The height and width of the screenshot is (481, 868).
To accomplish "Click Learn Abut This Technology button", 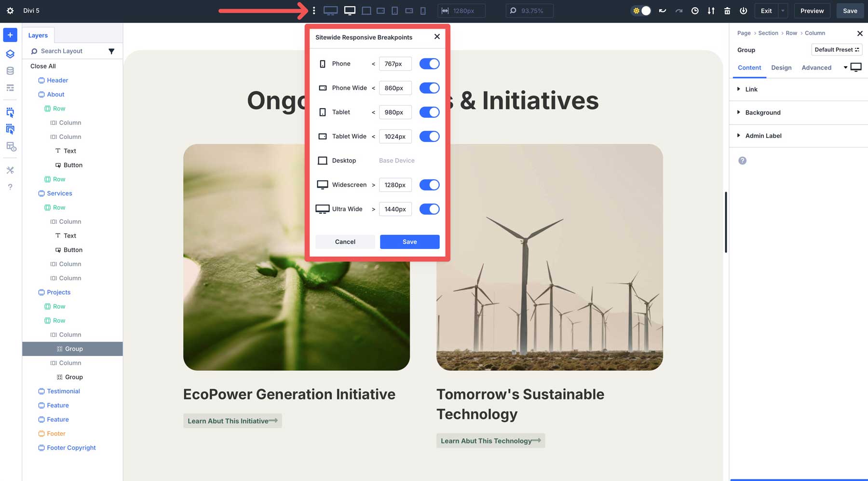I will click(490, 440).
